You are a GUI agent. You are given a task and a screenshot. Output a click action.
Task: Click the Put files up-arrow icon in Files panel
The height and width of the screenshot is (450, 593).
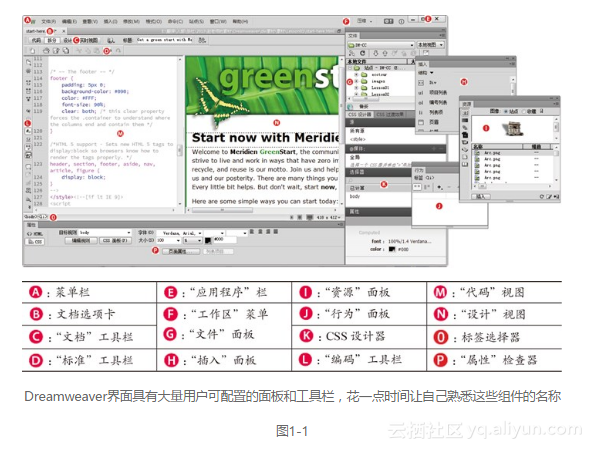(385, 53)
